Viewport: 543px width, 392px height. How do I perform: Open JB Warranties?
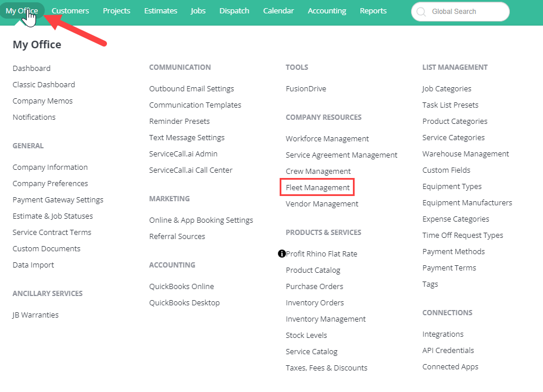[35, 315]
